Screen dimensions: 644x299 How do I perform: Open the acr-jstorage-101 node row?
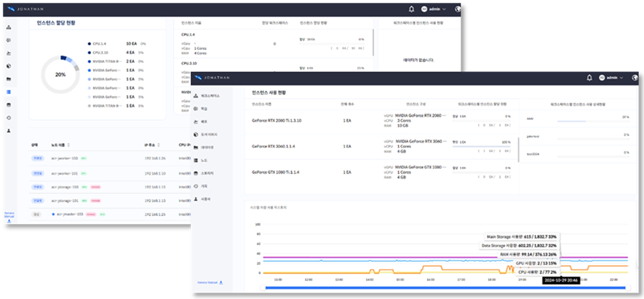coord(110,201)
